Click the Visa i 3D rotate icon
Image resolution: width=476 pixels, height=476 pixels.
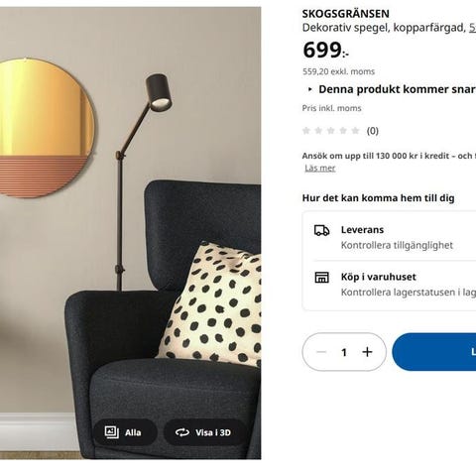(182, 432)
